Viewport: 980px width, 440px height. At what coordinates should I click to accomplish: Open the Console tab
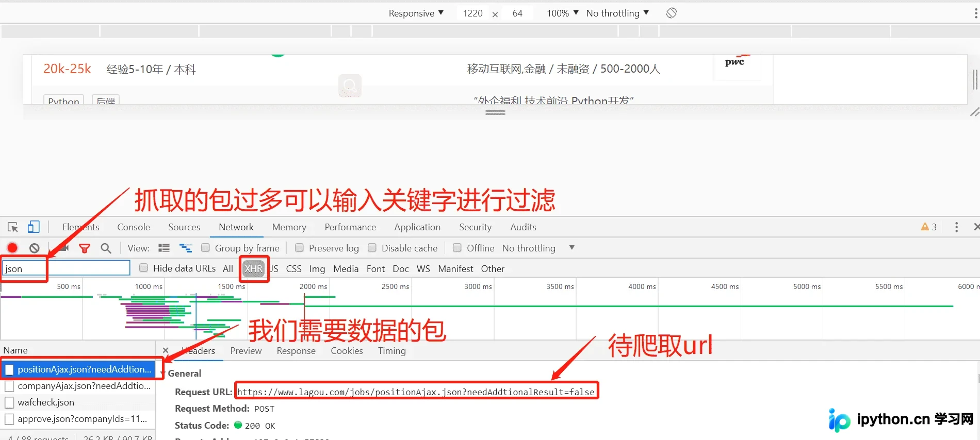tap(134, 227)
